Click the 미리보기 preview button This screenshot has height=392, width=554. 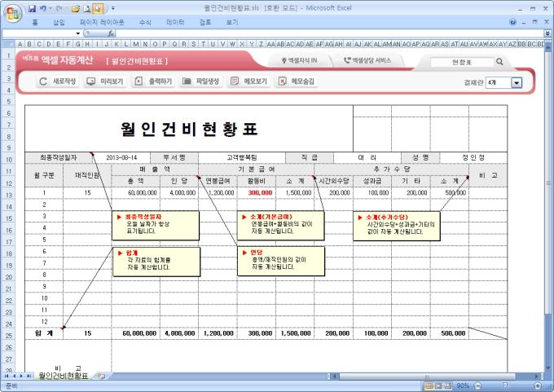pyautogui.click(x=105, y=81)
